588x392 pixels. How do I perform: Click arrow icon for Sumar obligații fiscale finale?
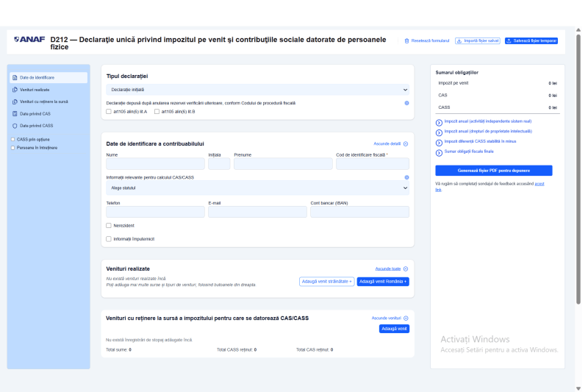[440, 152]
